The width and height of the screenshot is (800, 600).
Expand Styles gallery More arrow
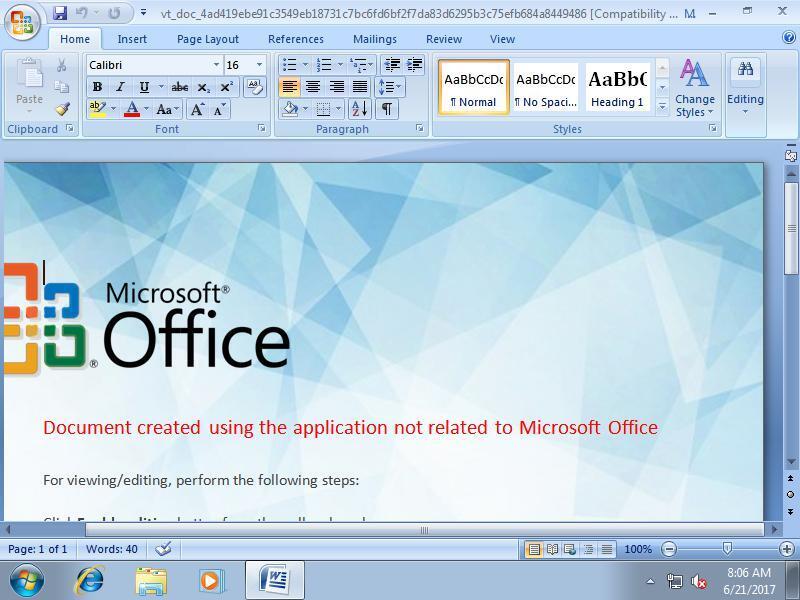pos(662,107)
